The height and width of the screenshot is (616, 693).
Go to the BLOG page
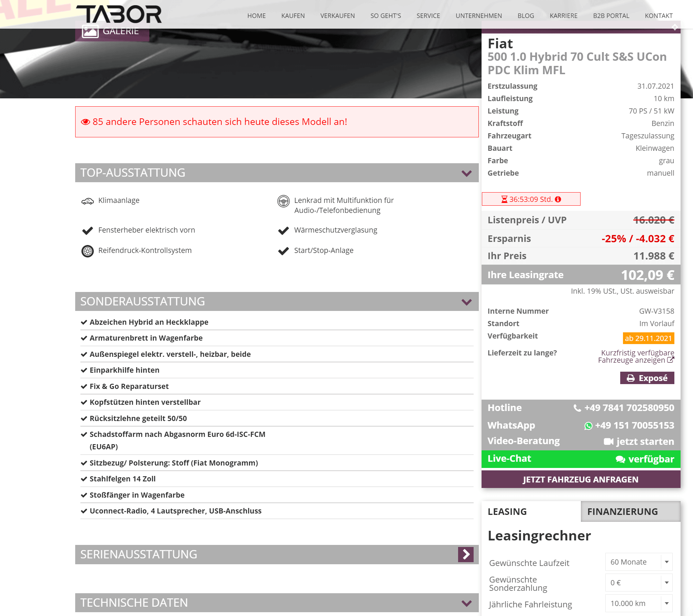[526, 16]
